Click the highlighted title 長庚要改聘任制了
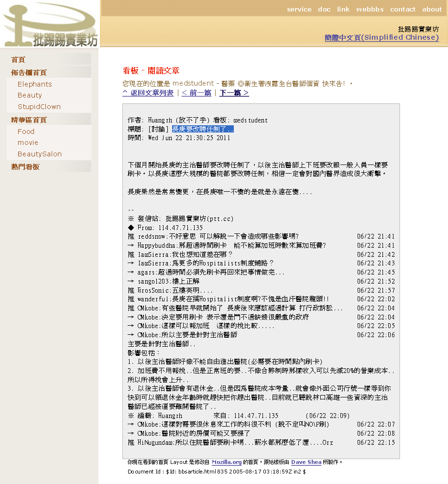The image size is (448, 484). (x=203, y=129)
